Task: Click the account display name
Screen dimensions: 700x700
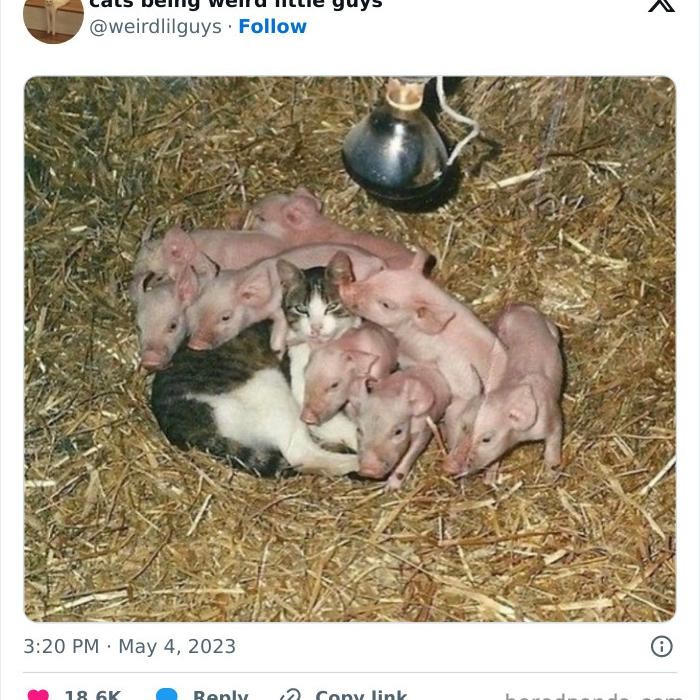Action: tap(235, 4)
